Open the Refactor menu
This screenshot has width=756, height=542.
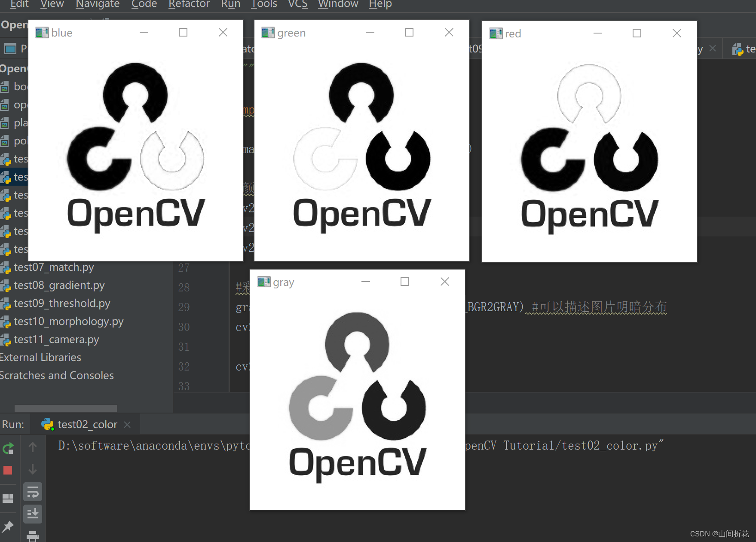click(x=189, y=4)
